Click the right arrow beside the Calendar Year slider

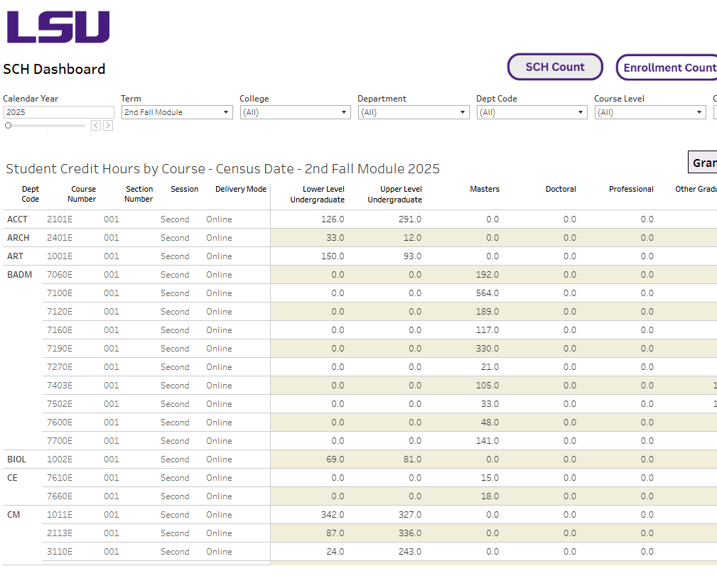click(x=108, y=125)
